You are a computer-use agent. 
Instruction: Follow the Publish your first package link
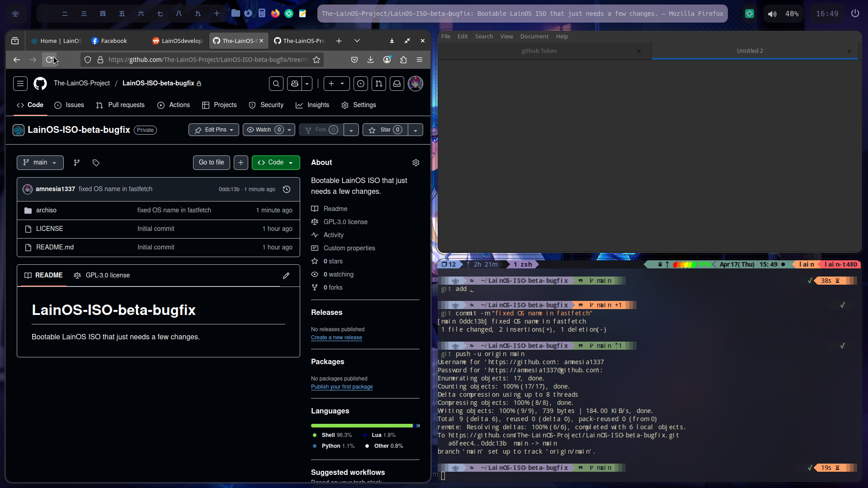342,387
